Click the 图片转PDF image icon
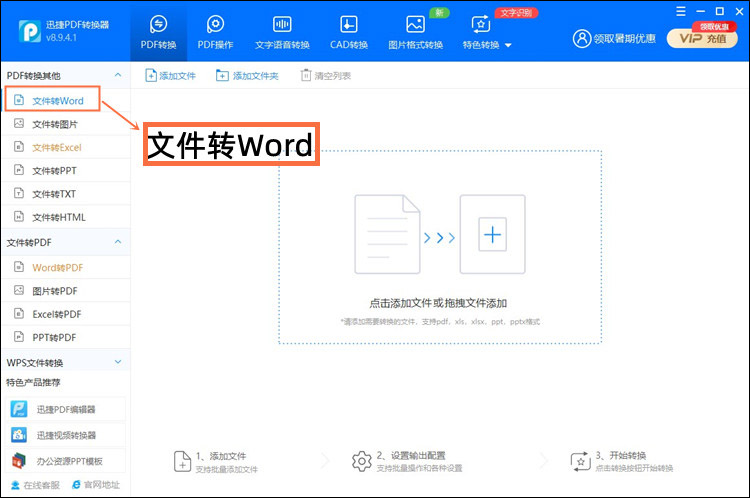This screenshot has height=498, width=750. pos(19,290)
